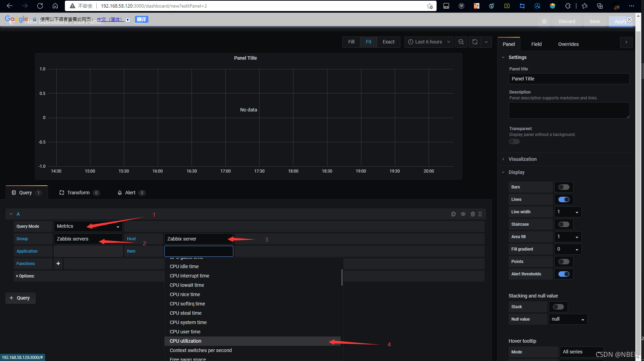Collapse query A row chevron
The width and height of the screenshot is (644, 361).
click(x=11, y=214)
